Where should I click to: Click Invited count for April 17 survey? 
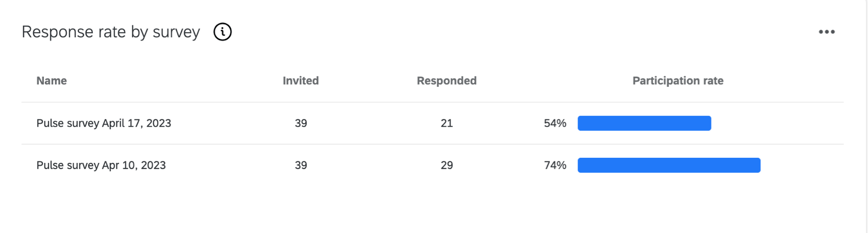click(301, 123)
